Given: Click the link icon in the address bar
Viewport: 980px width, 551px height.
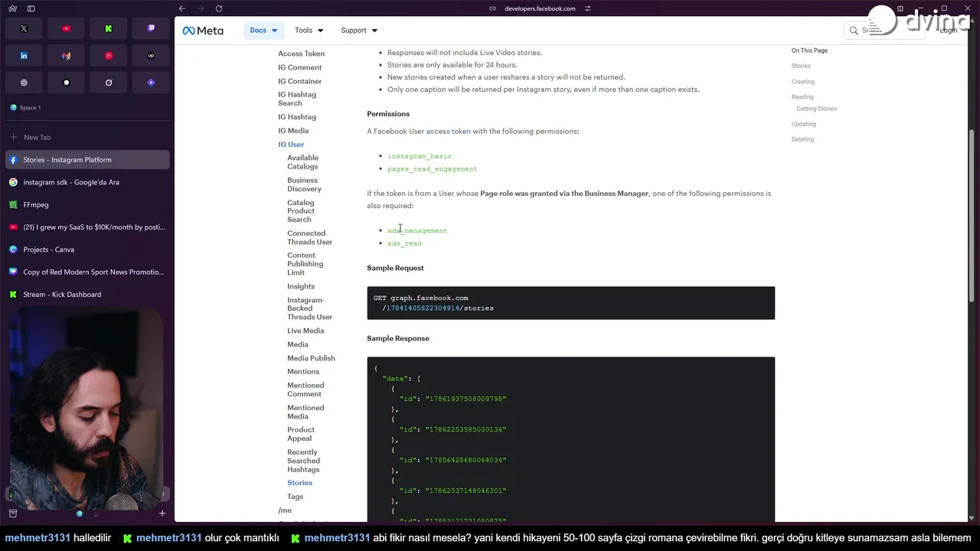Looking at the screenshot, I should click(x=493, y=8).
